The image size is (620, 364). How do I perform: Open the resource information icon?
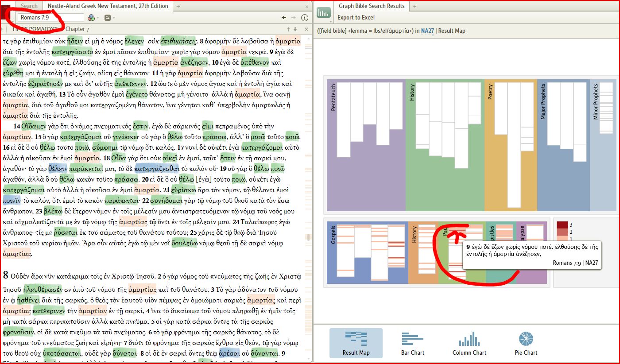coord(304,18)
